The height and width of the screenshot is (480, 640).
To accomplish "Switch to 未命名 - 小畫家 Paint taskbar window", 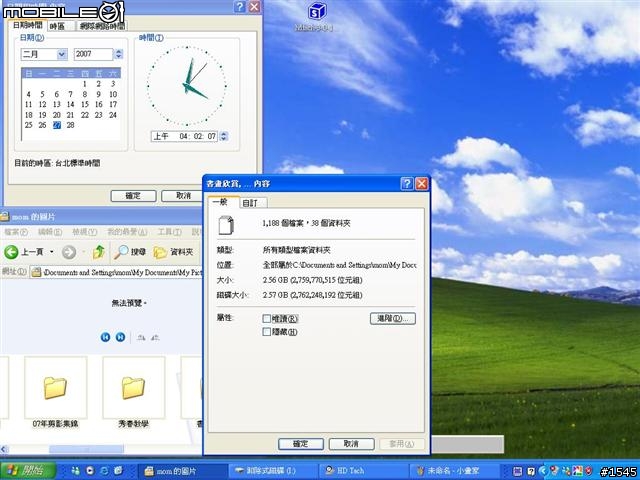I will (x=454, y=471).
